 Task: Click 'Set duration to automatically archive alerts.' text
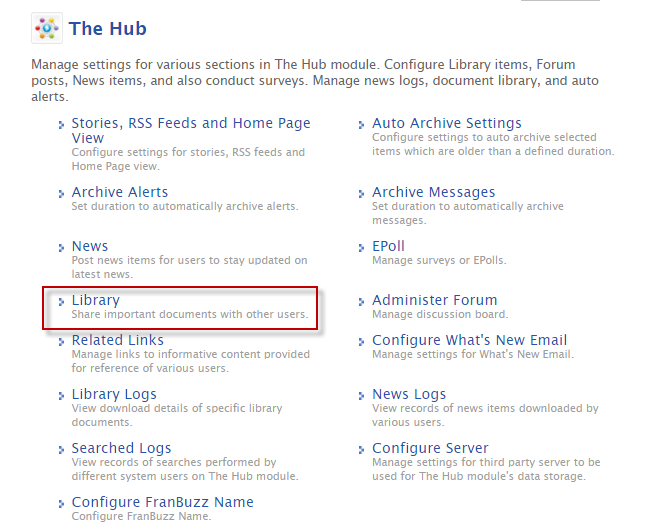[185, 207]
